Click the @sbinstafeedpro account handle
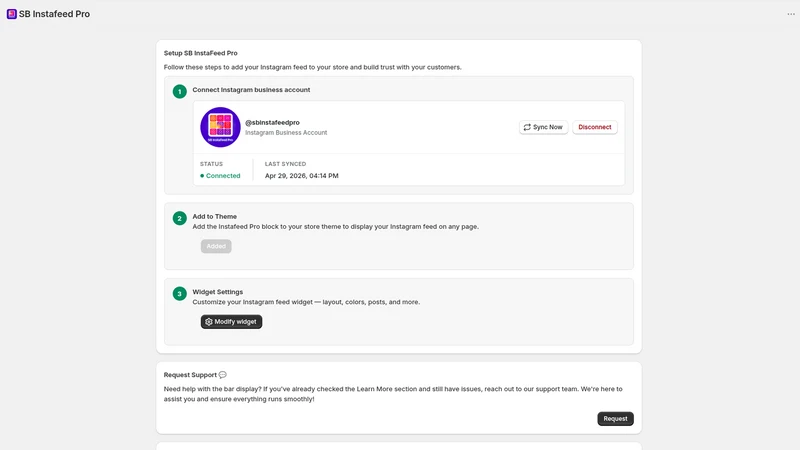800x450 pixels. click(272, 122)
